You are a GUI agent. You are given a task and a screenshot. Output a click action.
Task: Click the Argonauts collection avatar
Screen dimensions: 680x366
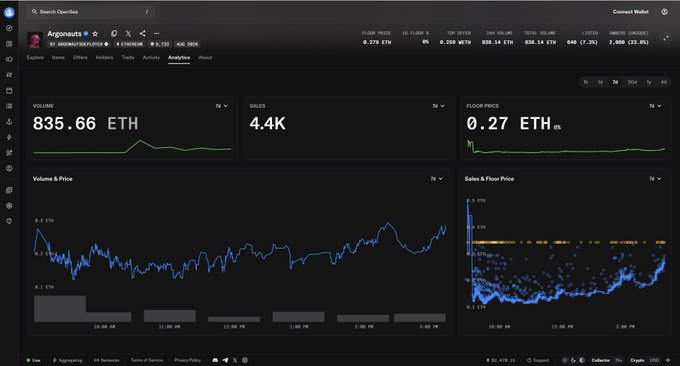tap(35, 40)
